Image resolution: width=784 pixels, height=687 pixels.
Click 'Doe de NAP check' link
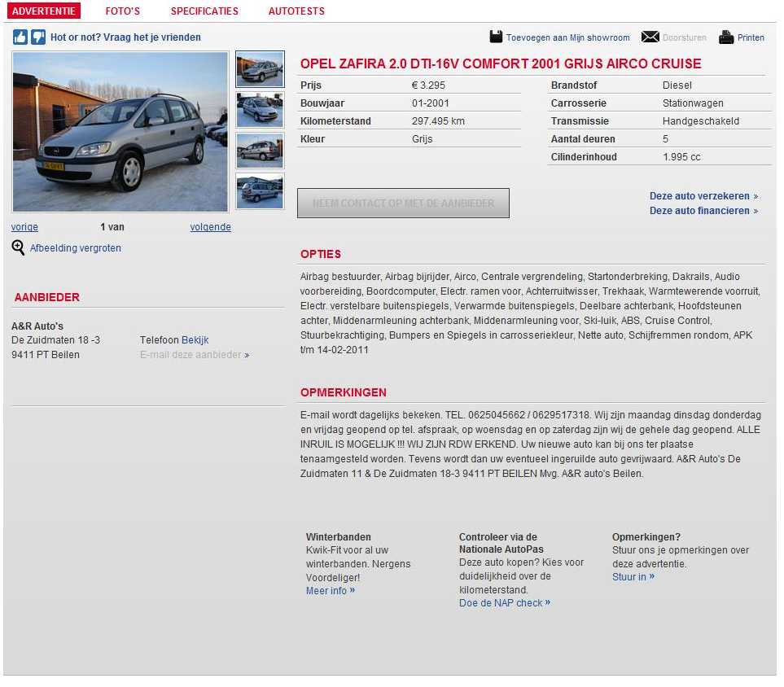[505, 603]
